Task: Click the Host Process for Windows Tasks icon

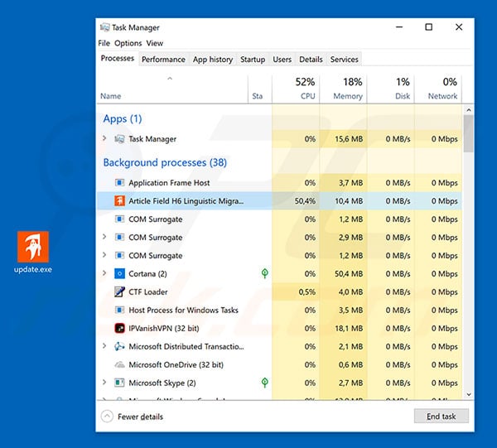Action: point(119,310)
